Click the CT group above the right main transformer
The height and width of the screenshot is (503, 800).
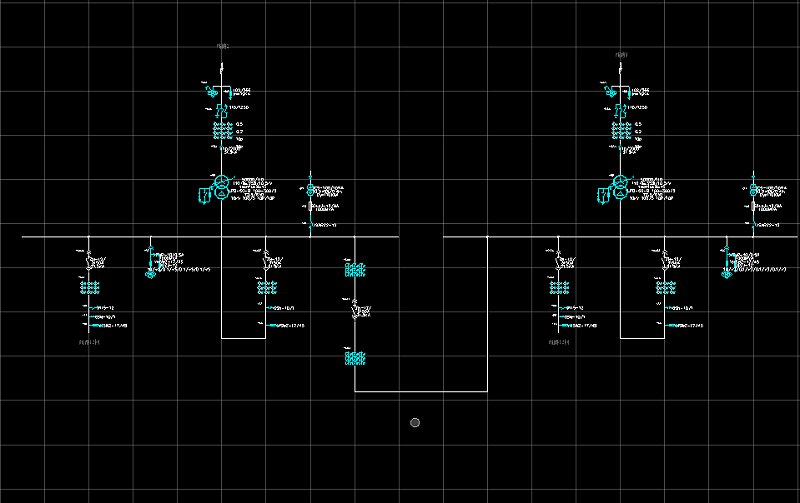(x=621, y=131)
